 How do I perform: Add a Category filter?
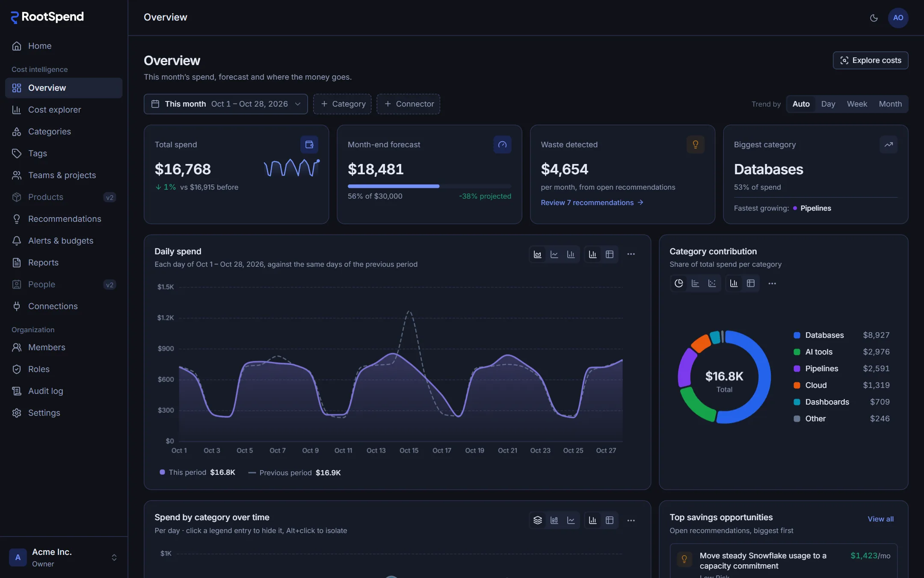[x=342, y=104]
